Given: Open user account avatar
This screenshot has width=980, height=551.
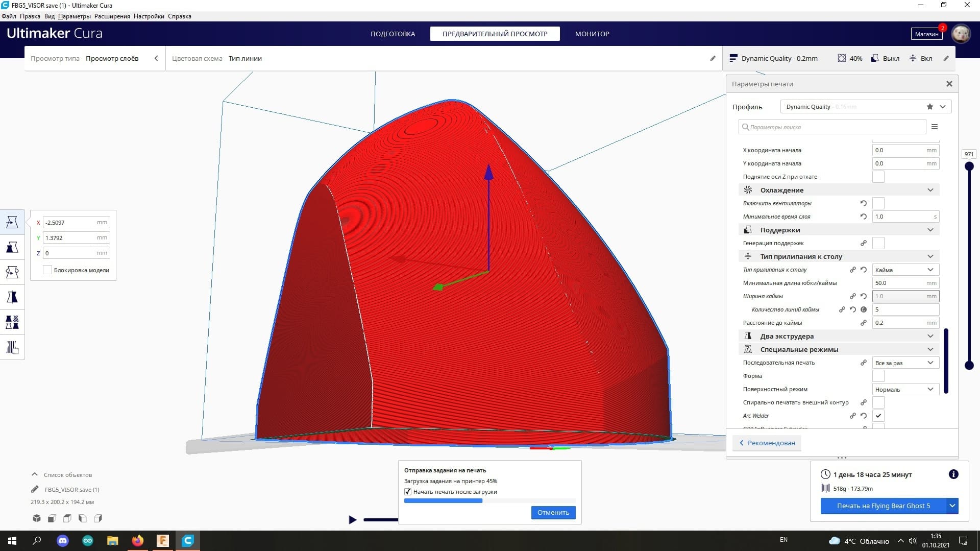Looking at the screenshot, I should click(961, 34).
